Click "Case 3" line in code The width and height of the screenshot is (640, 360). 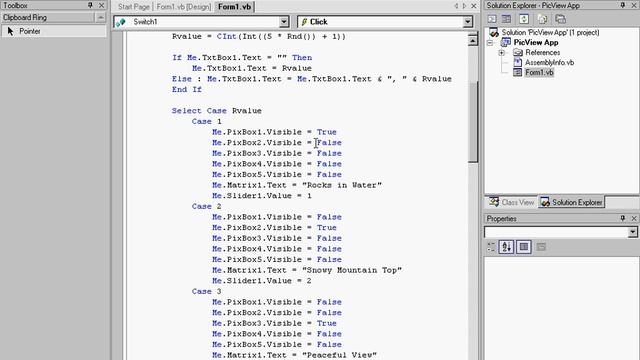pos(207,291)
